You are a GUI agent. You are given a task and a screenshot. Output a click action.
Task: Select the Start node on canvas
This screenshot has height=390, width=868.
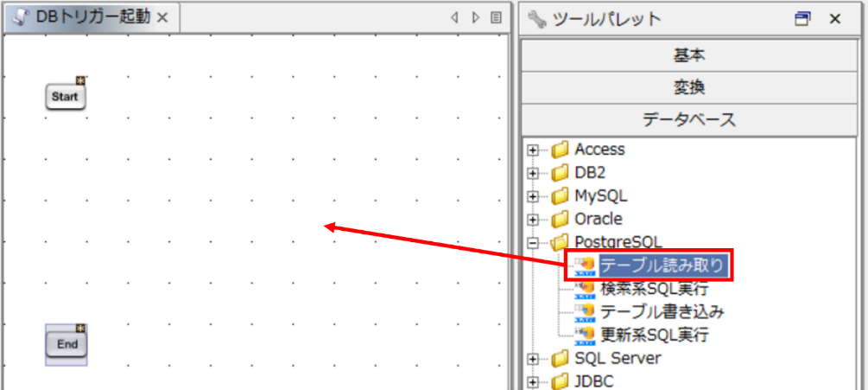[66, 96]
